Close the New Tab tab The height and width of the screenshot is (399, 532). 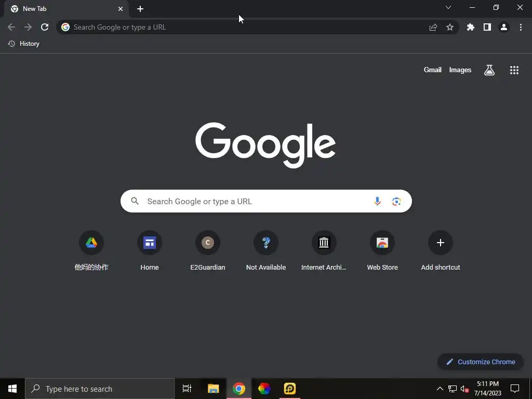tap(121, 9)
